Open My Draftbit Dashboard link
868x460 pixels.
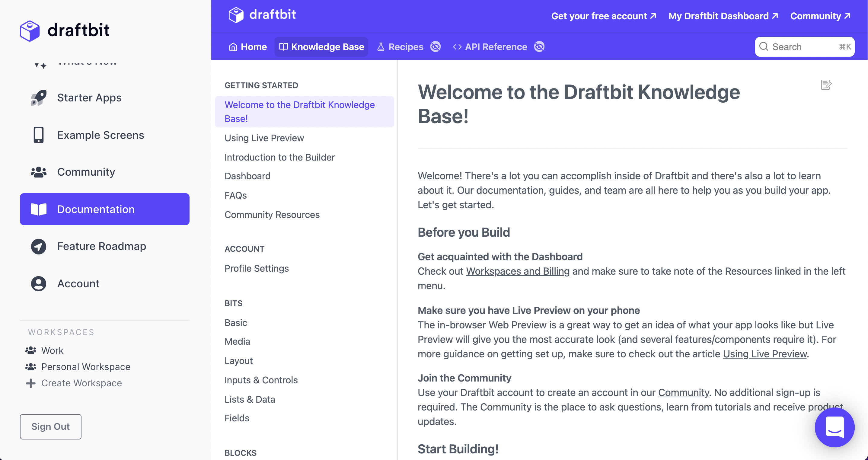click(x=723, y=16)
